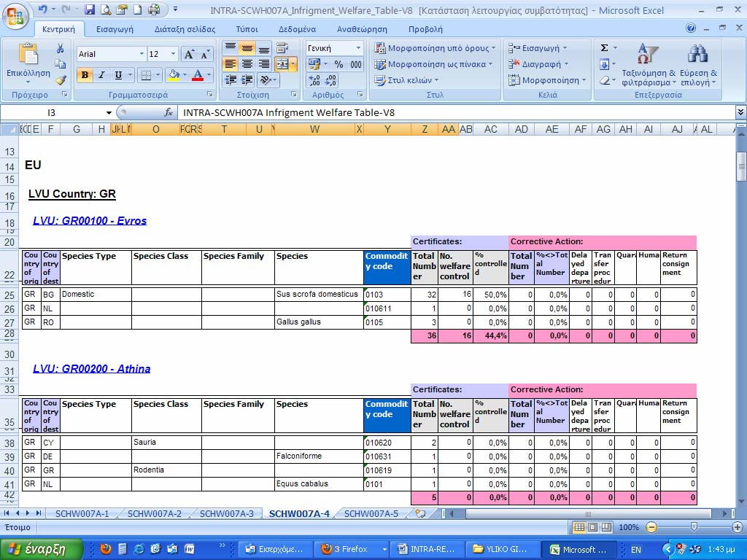
Task: Open the Διαγραφή cells dropdown
Action: pyautogui.click(x=538, y=64)
